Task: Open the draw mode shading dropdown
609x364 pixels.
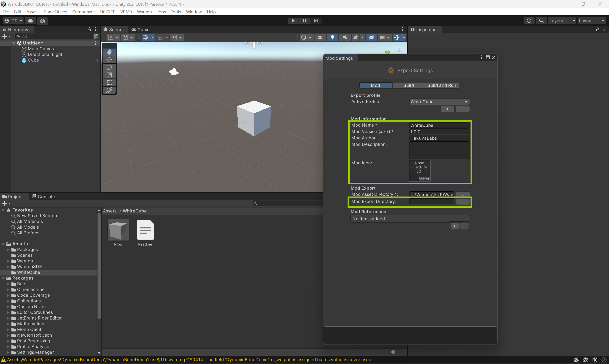Action: (x=306, y=37)
